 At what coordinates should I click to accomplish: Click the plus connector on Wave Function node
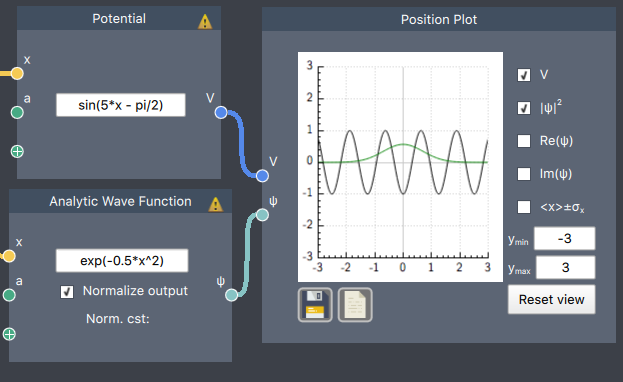[9, 334]
